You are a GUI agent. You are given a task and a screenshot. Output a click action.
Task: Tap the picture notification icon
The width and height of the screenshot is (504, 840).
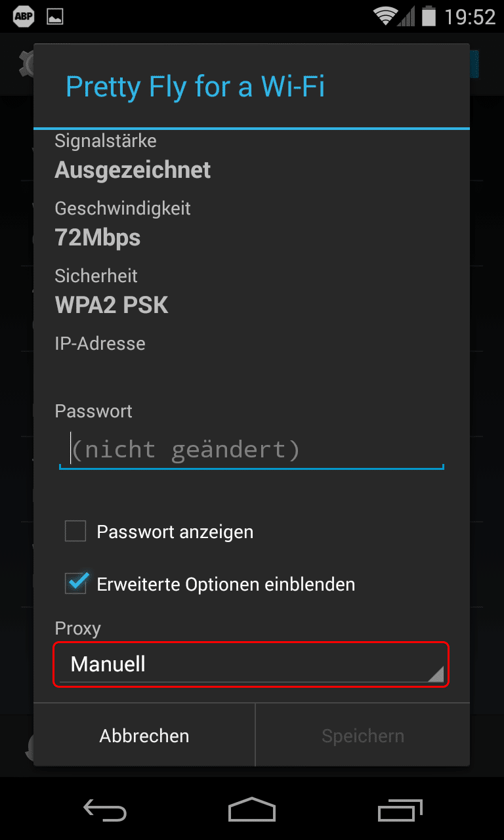click(55, 17)
